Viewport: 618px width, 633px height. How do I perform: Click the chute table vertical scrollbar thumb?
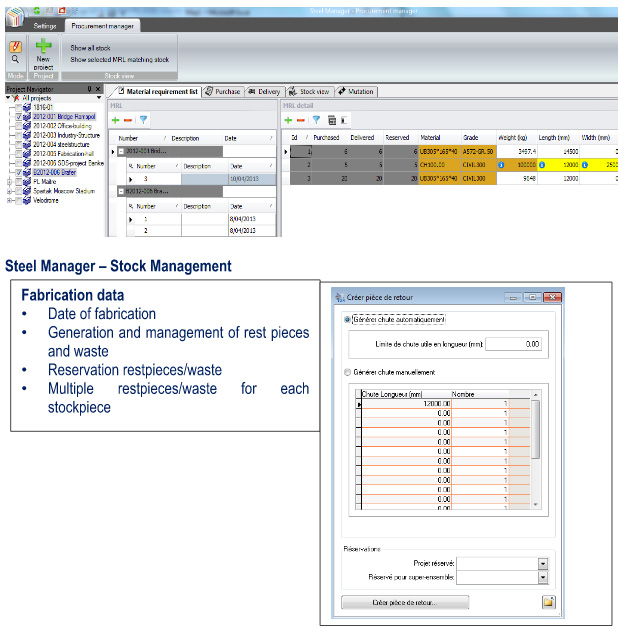(535, 429)
